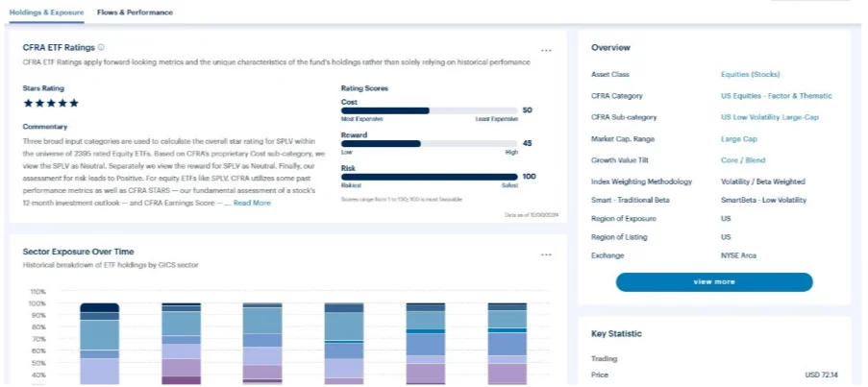
Task: Click the USD 72.14 price value
Action: (x=822, y=375)
